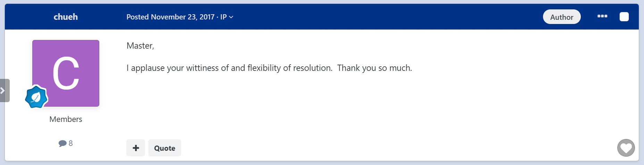Quote this post by chueh
644x165 pixels.
click(165, 148)
